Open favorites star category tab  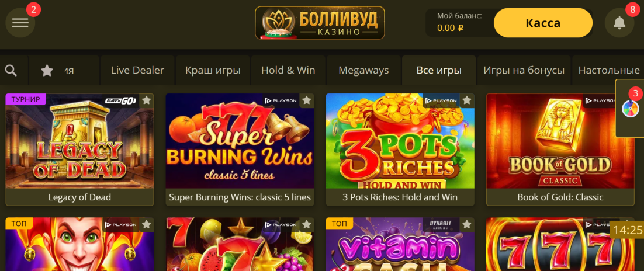click(47, 71)
